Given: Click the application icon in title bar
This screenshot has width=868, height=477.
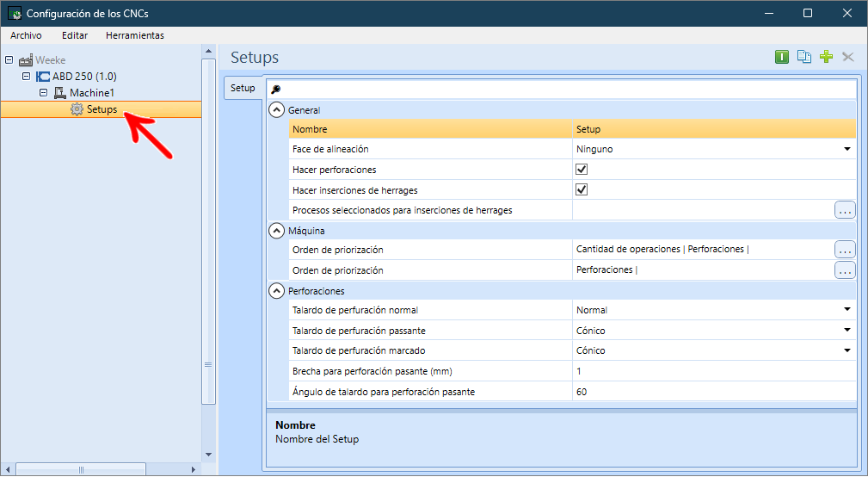Looking at the screenshot, I should coord(15,13).
